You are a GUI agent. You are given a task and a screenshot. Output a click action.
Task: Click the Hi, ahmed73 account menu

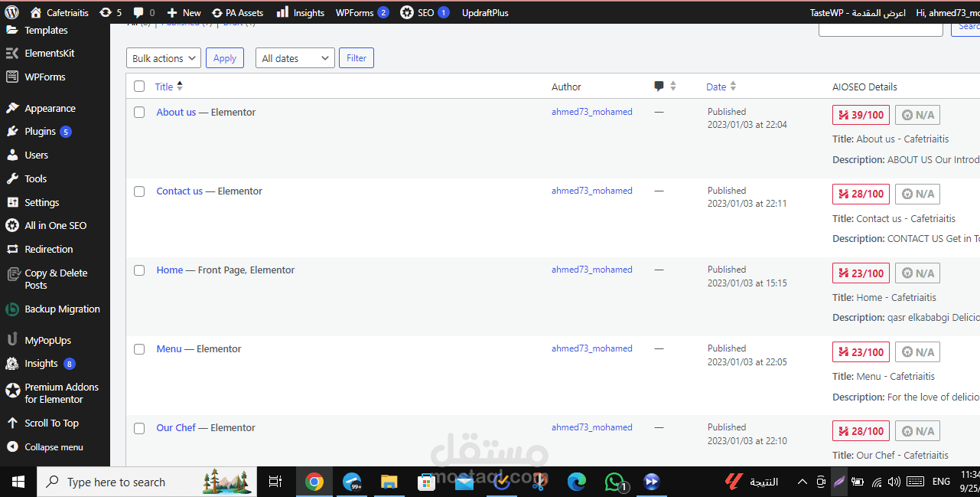[x=947, y=12]
